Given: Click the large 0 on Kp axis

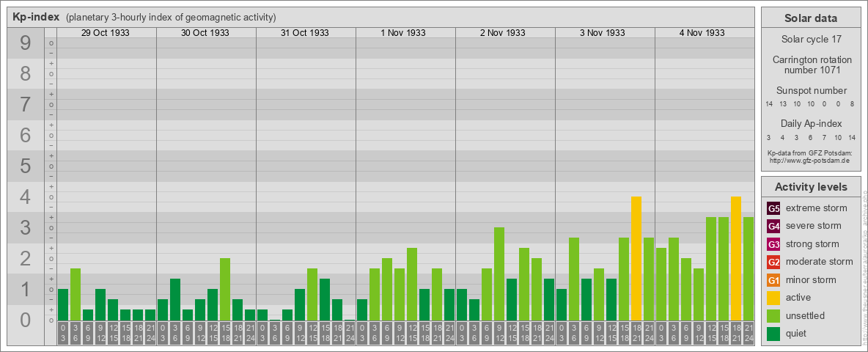Looking at the screenshot, I should 25,320.
